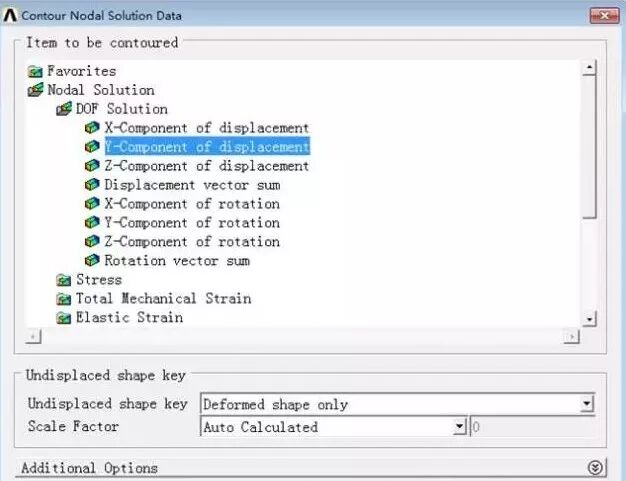Click the Nodal Solution folder icon
This screenshot has height=481, width=626.
click(x=35, y=90)
